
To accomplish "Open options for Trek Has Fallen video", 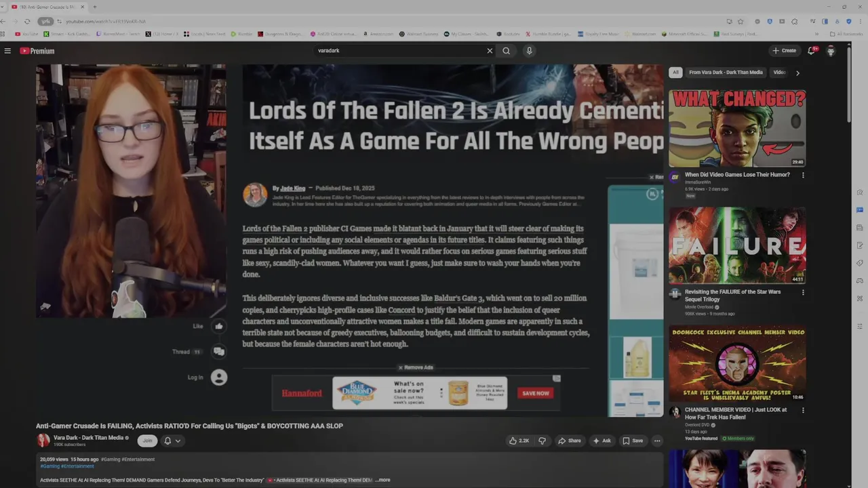I will tap(803, 410).
